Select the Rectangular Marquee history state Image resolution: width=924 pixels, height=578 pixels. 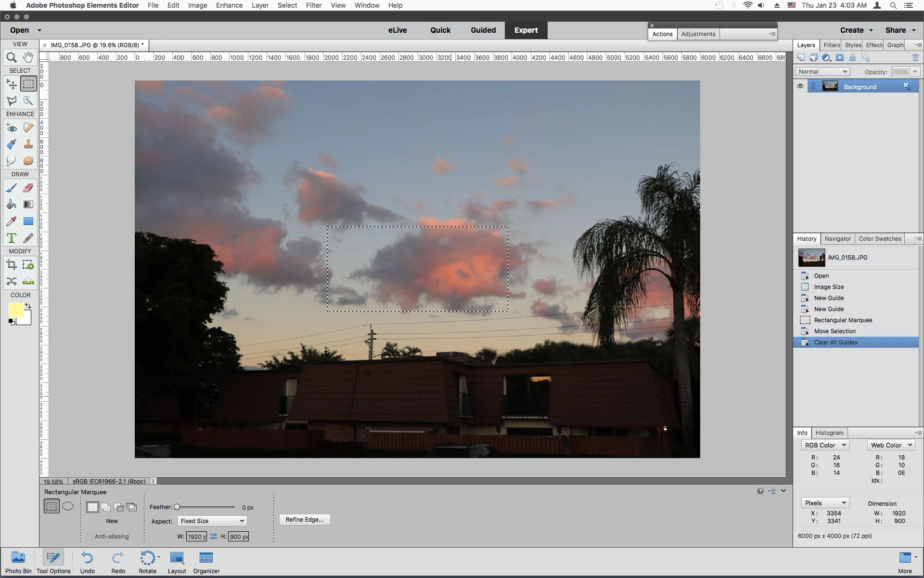coord(843,320)
